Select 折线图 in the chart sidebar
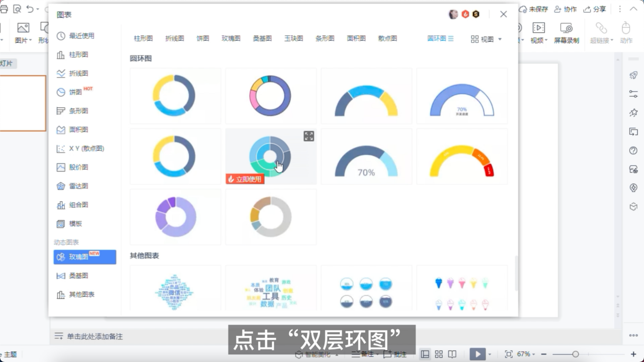Image resolution: width=644 pixels, height=362 pixels. (x=72, y=73)
